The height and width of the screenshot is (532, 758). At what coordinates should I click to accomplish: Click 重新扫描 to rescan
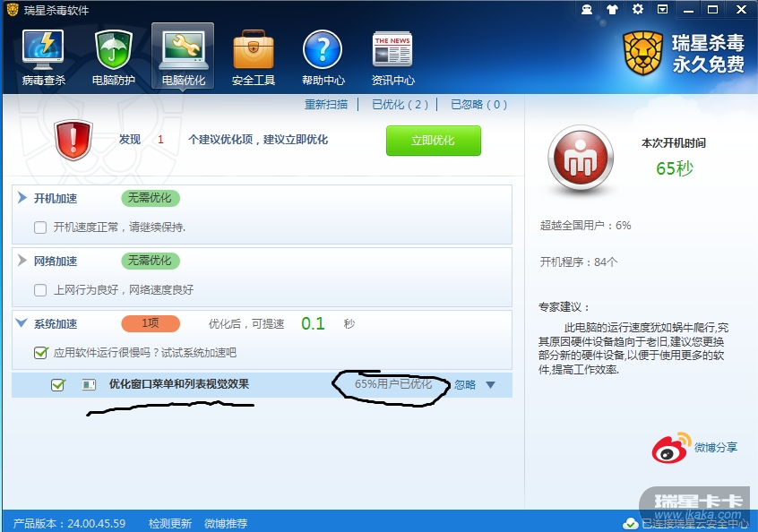326,105
